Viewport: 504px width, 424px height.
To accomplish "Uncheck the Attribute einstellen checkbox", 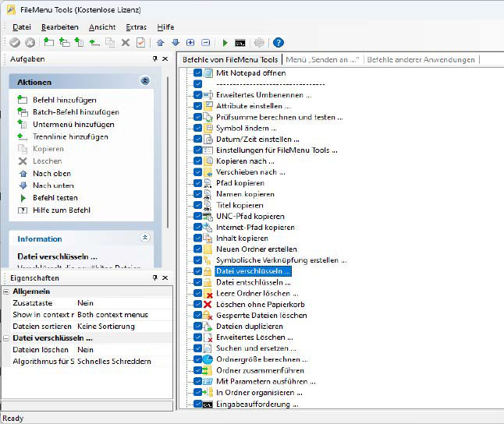I will pos(197,106).
